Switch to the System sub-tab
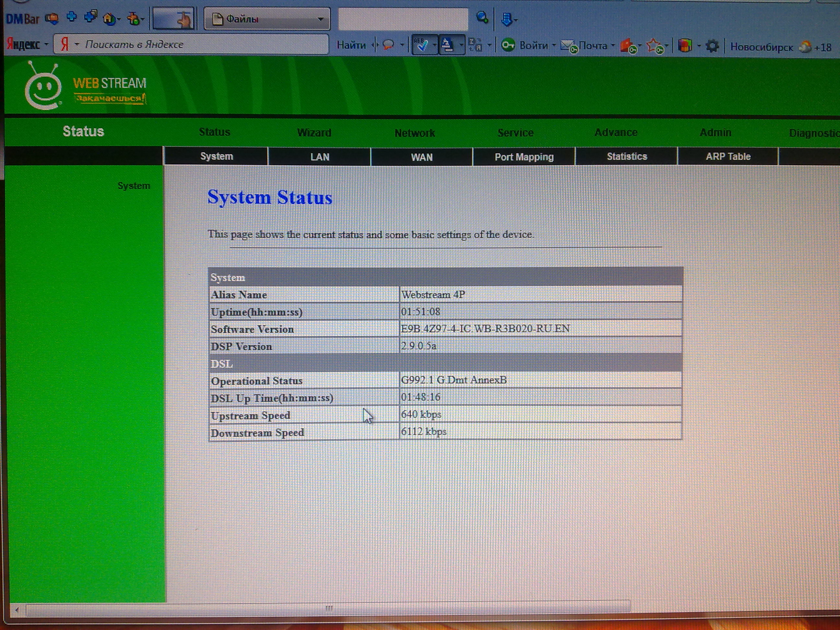 click(216, 156)
